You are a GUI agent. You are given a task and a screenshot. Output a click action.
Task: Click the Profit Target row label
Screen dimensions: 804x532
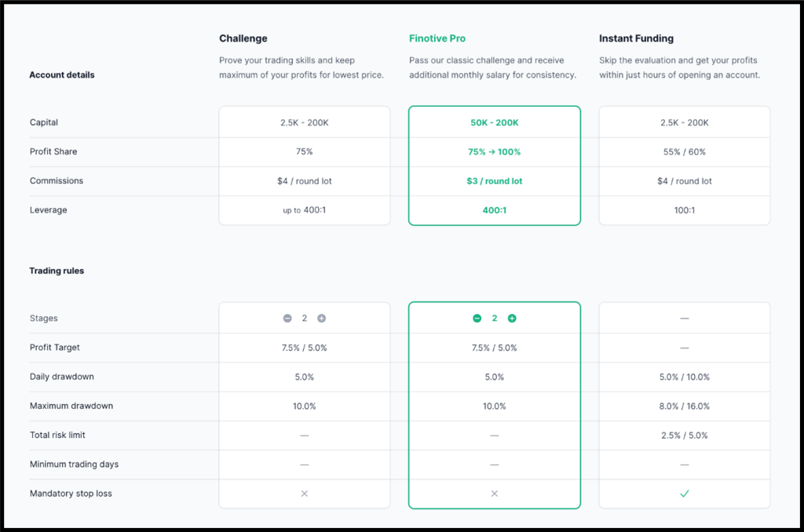[55, 348]
